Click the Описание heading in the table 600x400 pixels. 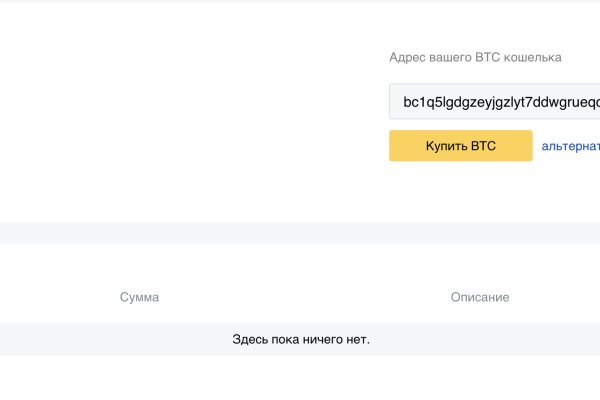click(x=480, y=297)
